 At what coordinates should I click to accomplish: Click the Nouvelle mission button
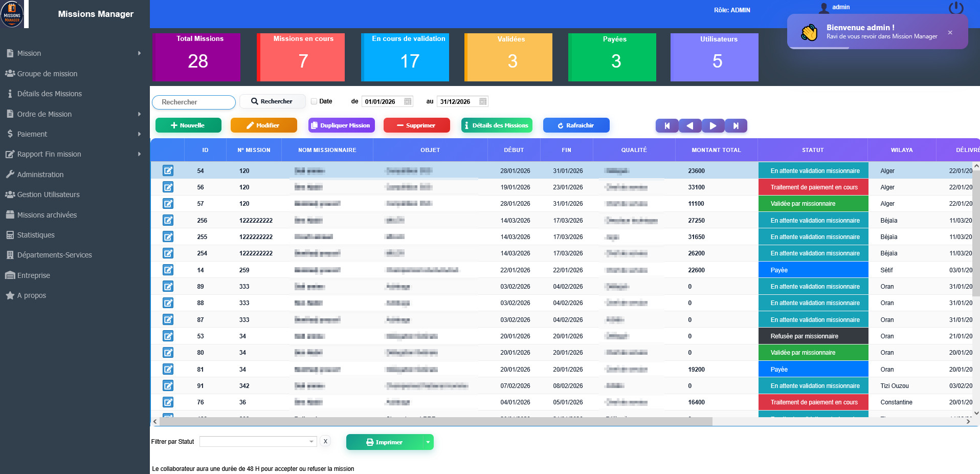point(188,125)
